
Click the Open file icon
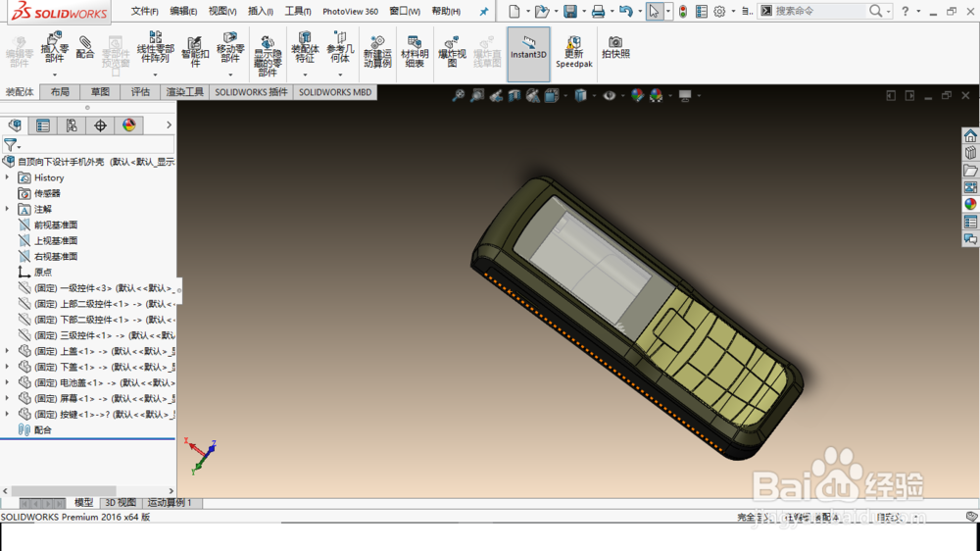[542, 11]
